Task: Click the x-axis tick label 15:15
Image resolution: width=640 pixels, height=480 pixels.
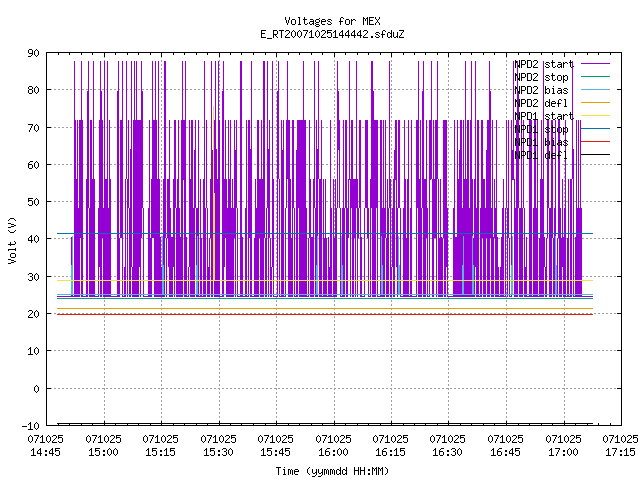Action: [161, 452]
